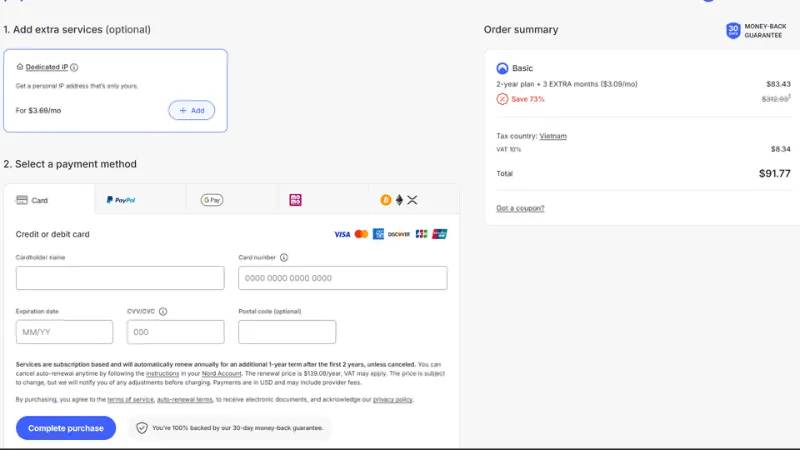Click the Bitcoin icon

pyautogui.click(x=386, y=200)
